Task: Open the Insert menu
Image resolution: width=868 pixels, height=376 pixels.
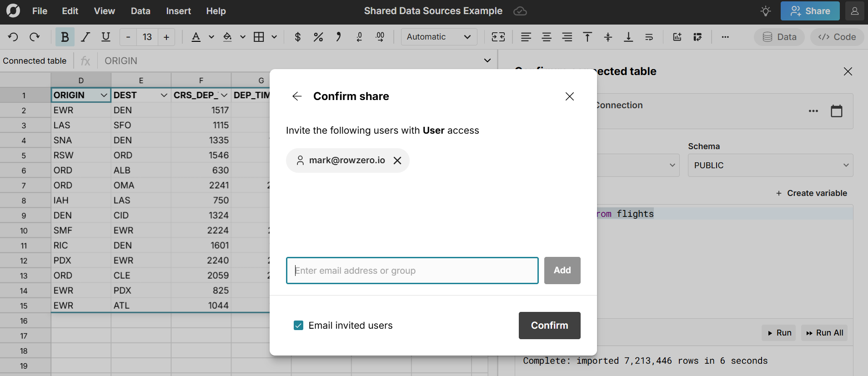Action: (x=178, y=11)
